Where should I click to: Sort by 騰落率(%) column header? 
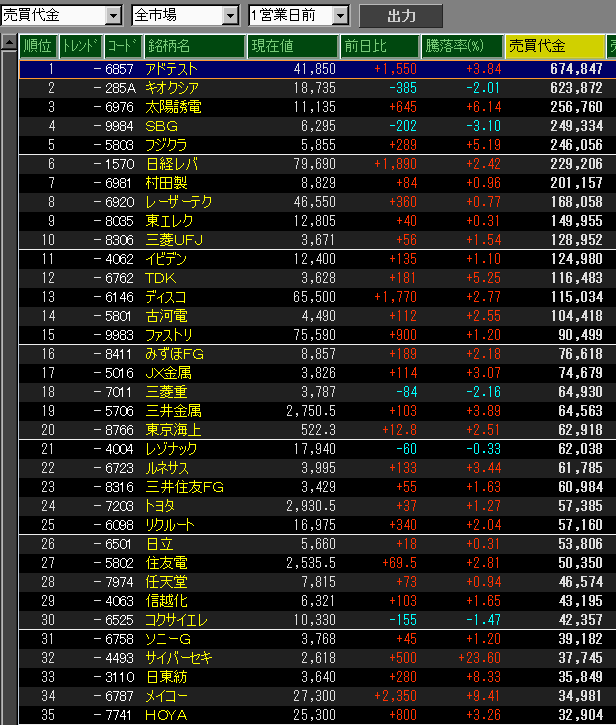click(x=462, y=46)
